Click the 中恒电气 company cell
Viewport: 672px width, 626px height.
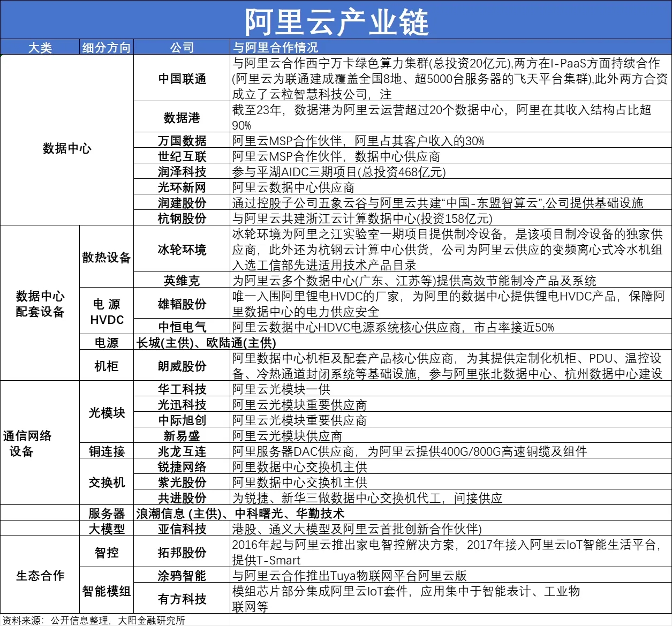click(182, 327)
